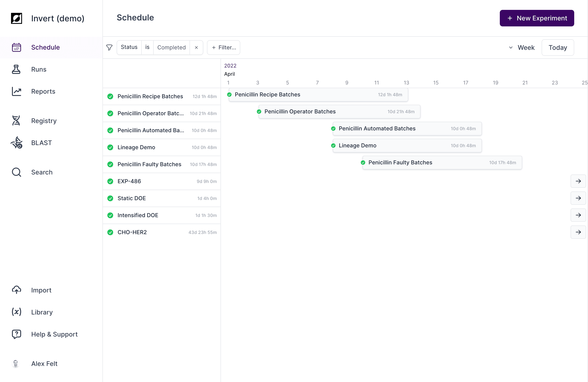588x382 pixels.
Task: Add a new filter with + Filter...
Action: pos(223,48)
